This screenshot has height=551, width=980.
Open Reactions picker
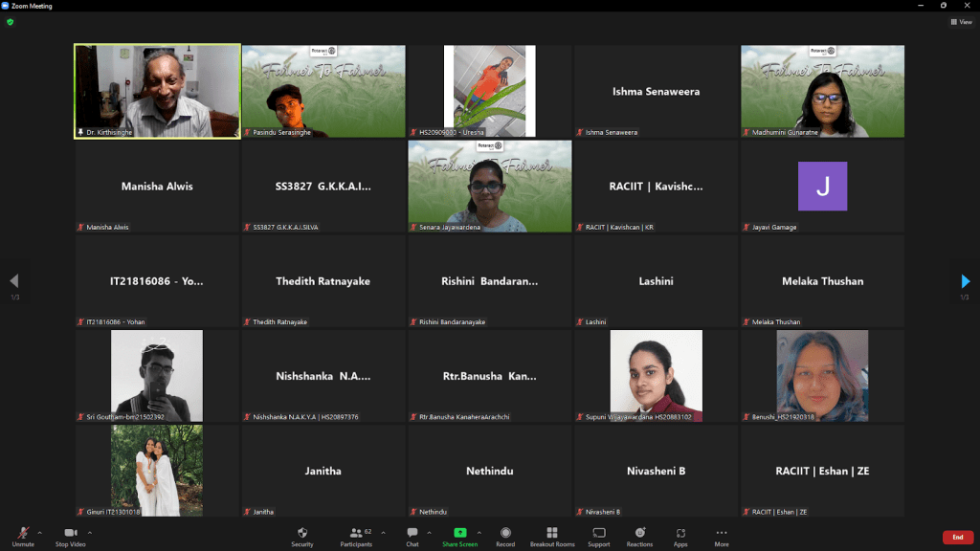(640, 535)
